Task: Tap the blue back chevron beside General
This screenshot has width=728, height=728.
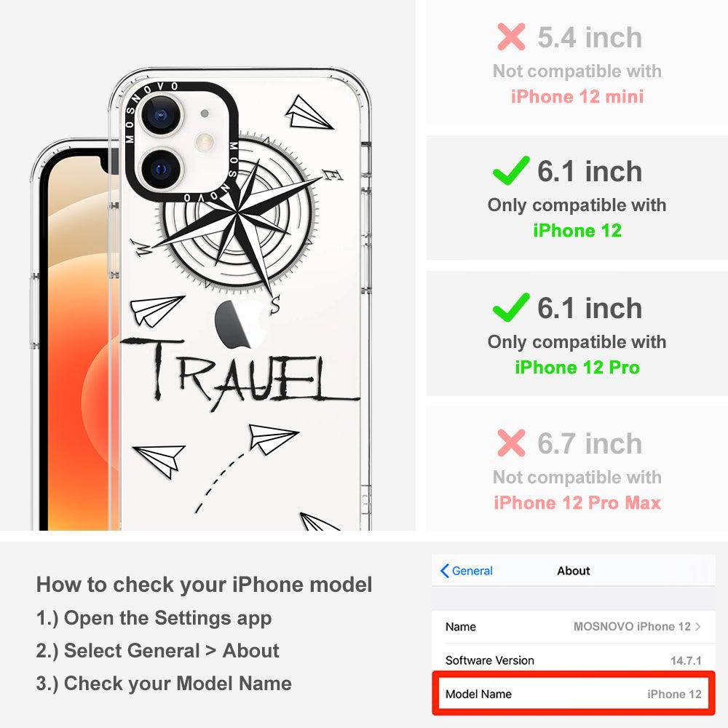Action: coord(444,571)
